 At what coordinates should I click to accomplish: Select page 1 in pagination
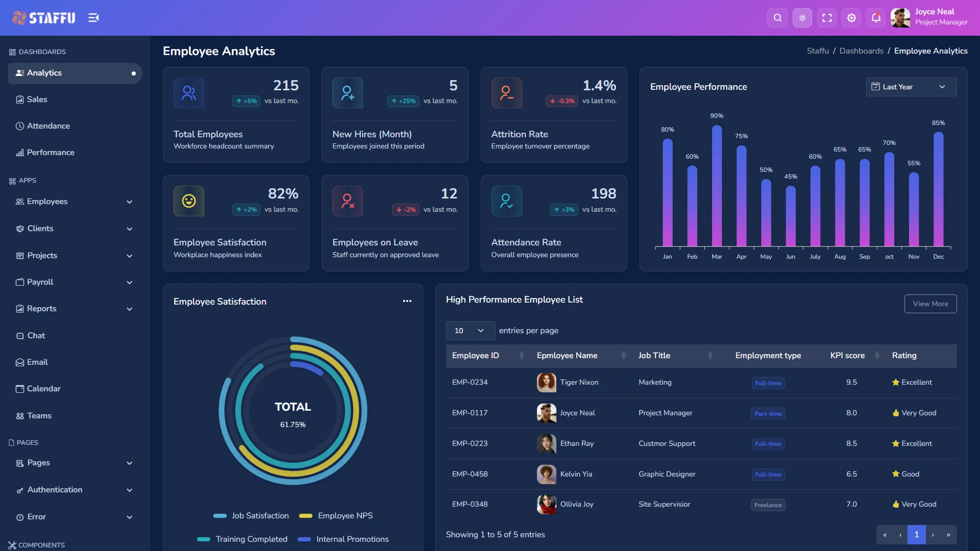917,535
